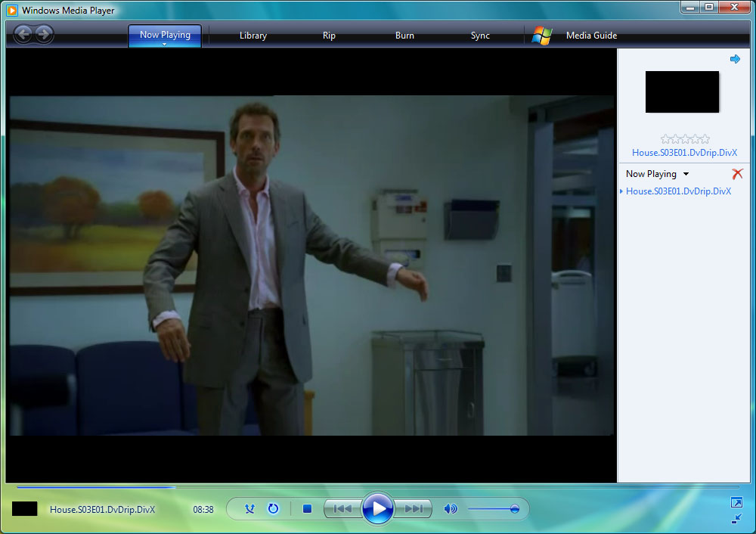Adjust the volume slider

click(x=493, y=509)
